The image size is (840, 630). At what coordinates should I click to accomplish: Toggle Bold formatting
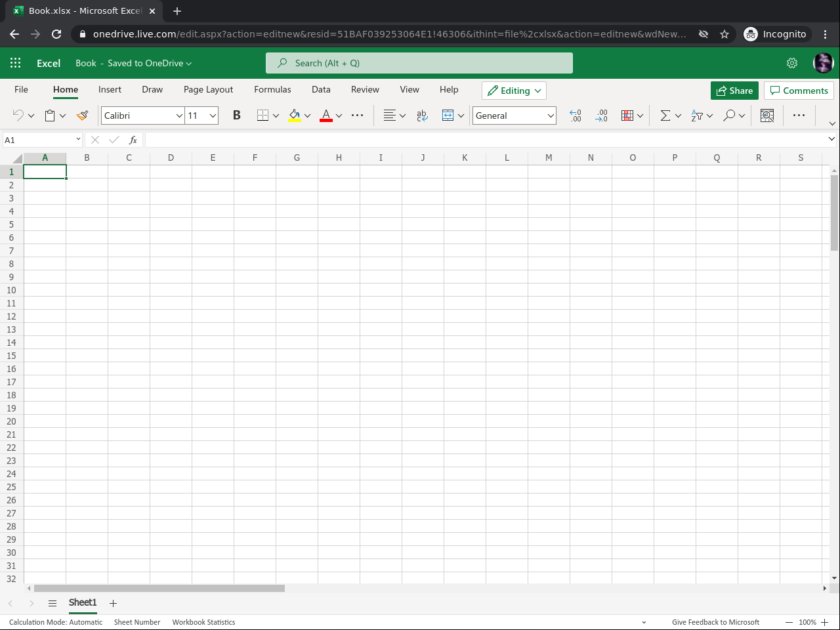(x=237, y=115)
